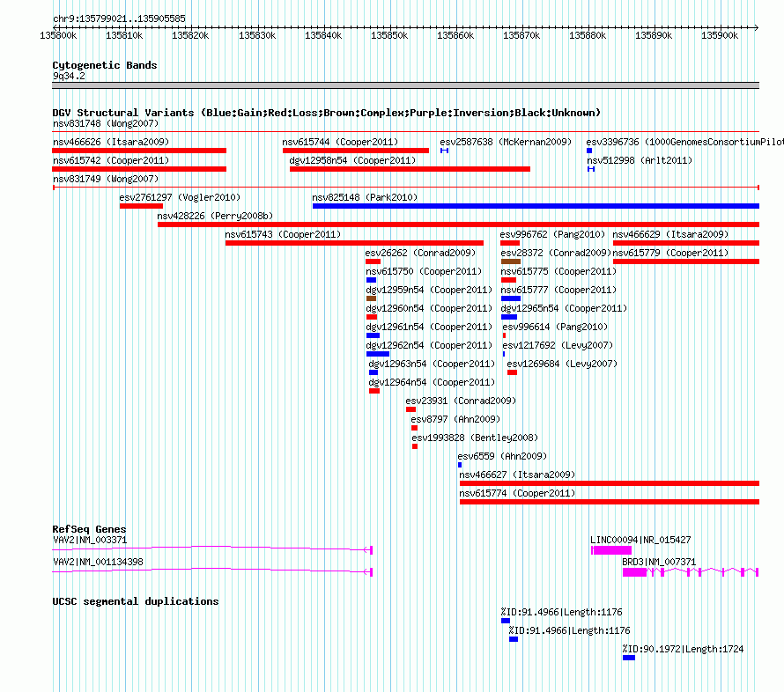784x692 pixels.
Task: Click esv996762 (Pang2010) label
Action: (x=552, y=234)
